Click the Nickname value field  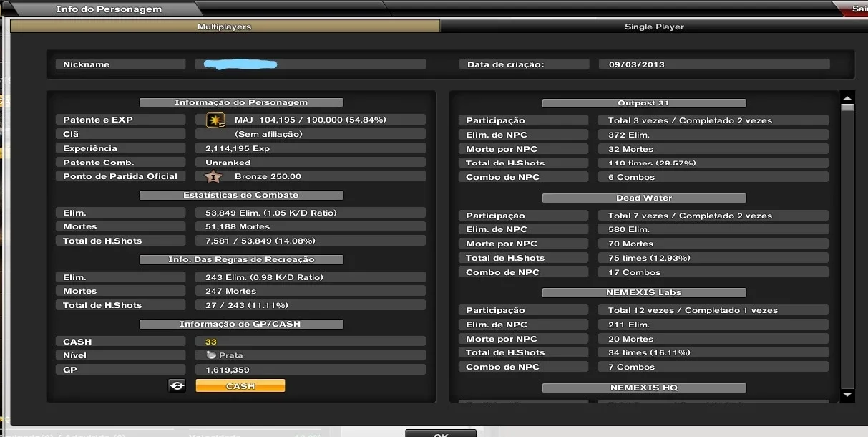tap(311, 64)
